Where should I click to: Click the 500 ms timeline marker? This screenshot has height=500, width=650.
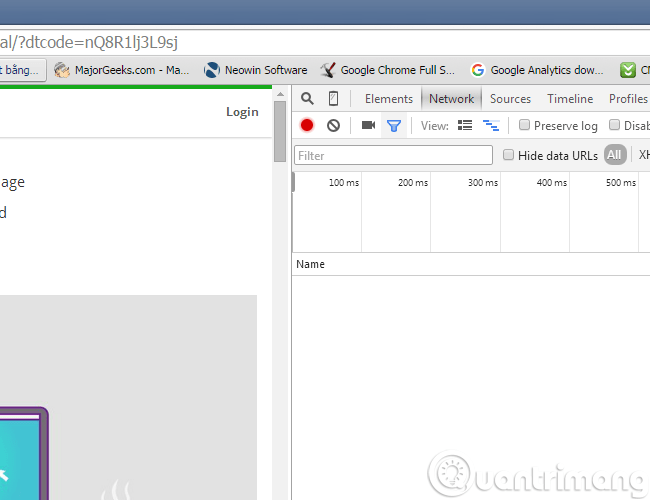[x=621, y=182]
